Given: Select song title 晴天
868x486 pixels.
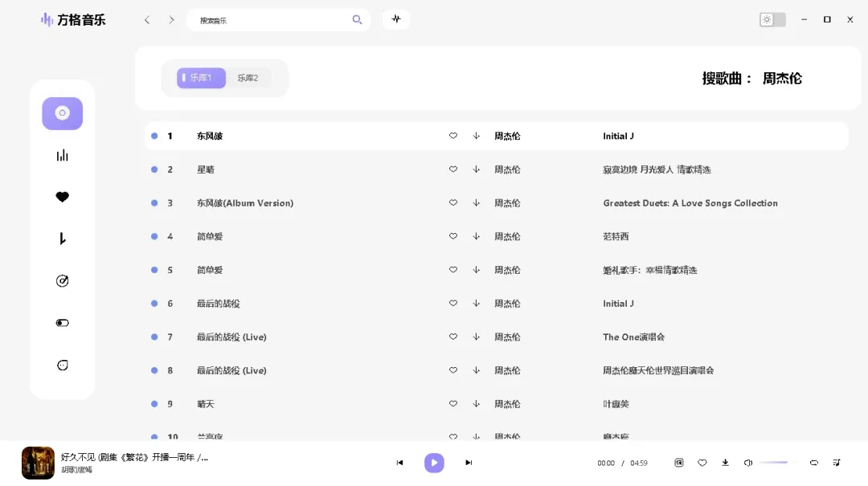Looking at the screenshot, I should click(206, 405).
